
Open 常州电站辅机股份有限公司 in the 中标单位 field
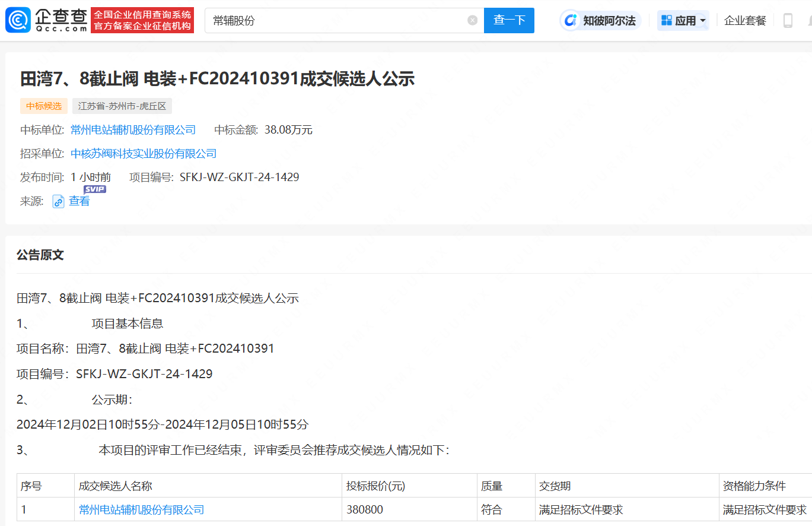[133, 130]
